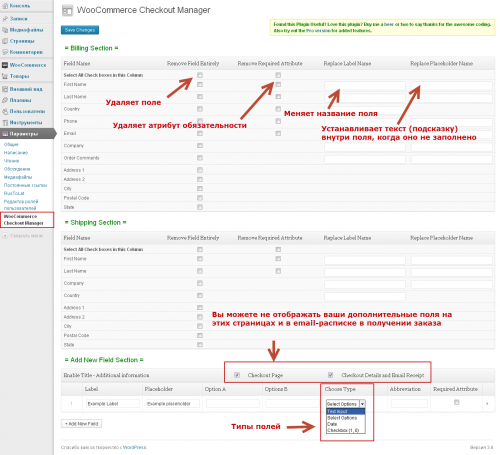The width and height of the screenshot is (500, 455).
Task: Click the Console dashboard icon in sidebar
Action: point(5,6)
